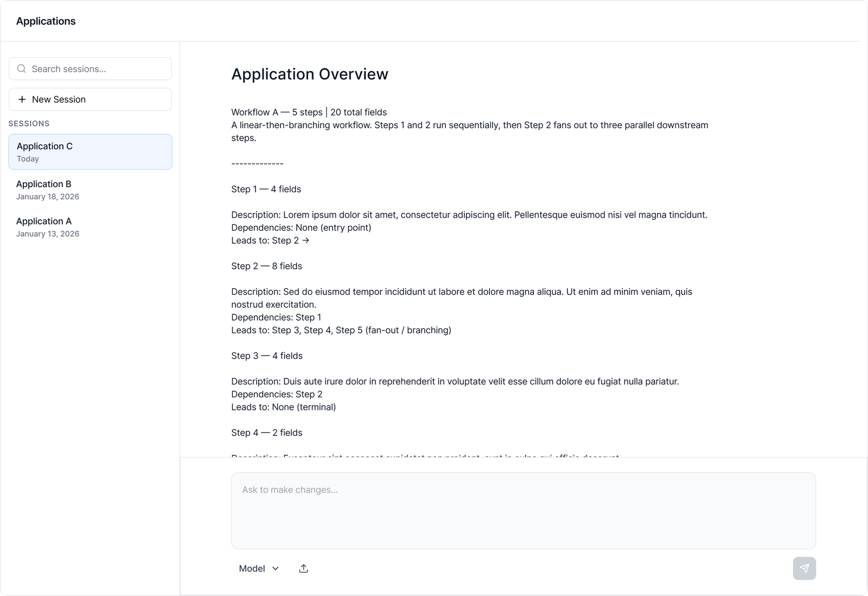Click the plus icon beside New Session
This screenshot has height=596, width=868.
22,99
